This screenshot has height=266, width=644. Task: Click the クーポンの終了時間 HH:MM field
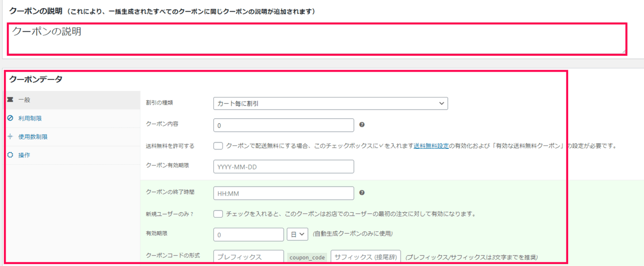point(283,193)
